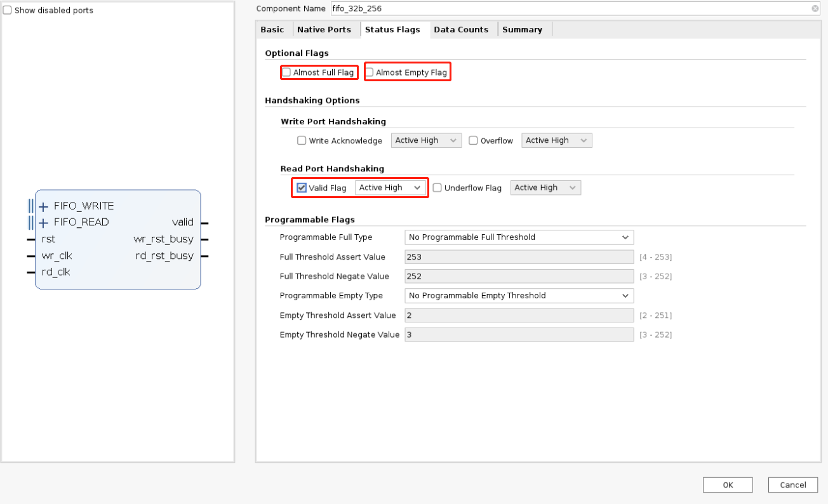This screenshot has width=828, height=504.
Task: Open the Summary tab
Action: point(523,29)
